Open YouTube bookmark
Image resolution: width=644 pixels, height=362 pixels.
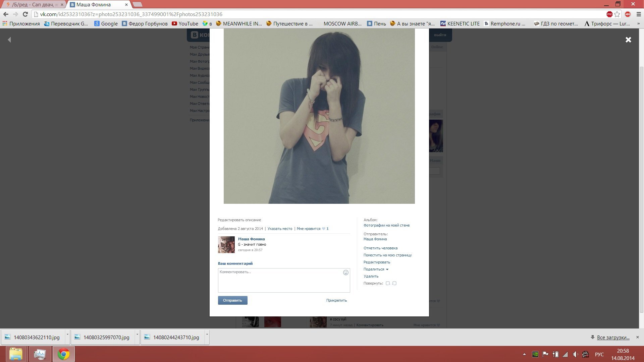[x=185, y=23]
